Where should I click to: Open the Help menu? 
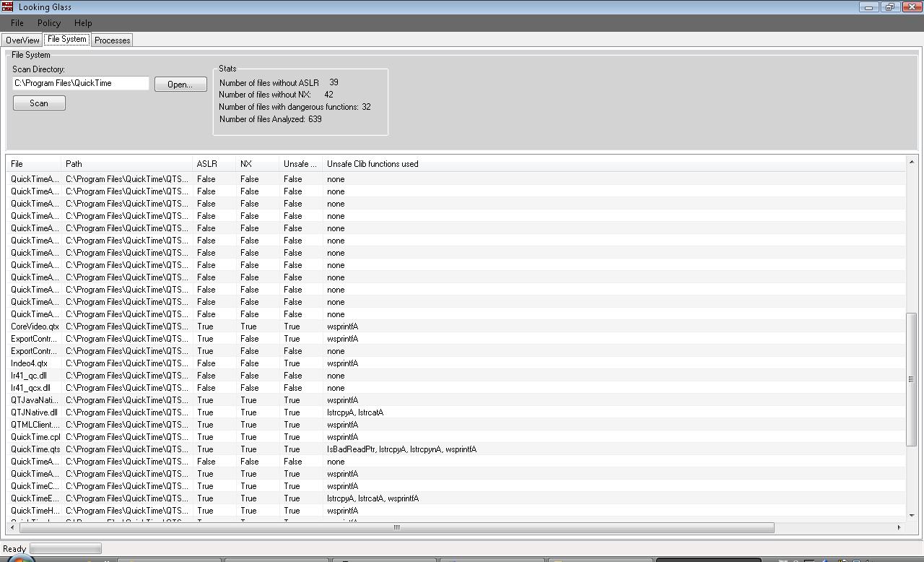point(83,23)
